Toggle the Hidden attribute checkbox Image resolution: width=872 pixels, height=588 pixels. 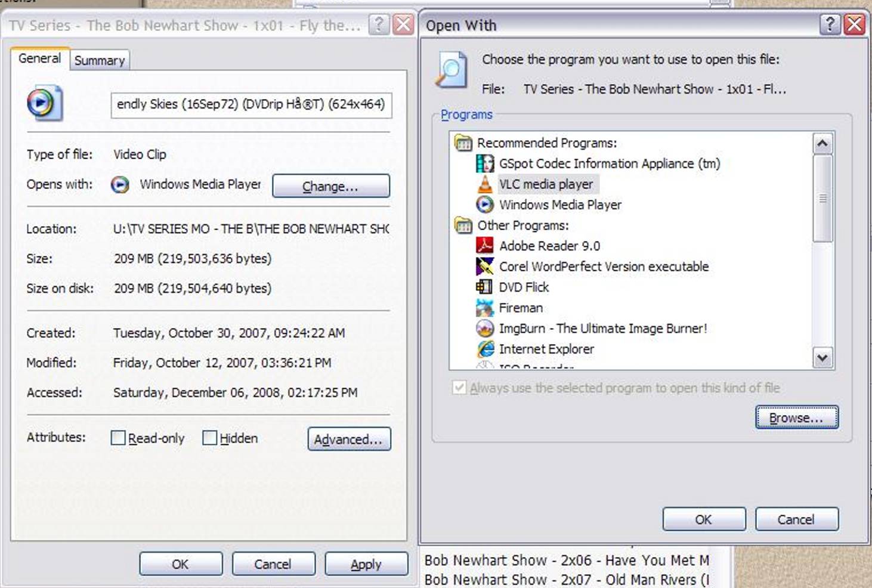tap(209, 438)
